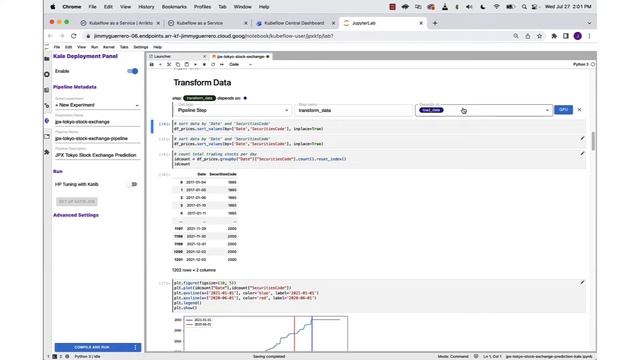Image resolution: width=640 pixels, height=360 pixels.
Task: Open macOS Spotlight search
Action: (524, 7)
